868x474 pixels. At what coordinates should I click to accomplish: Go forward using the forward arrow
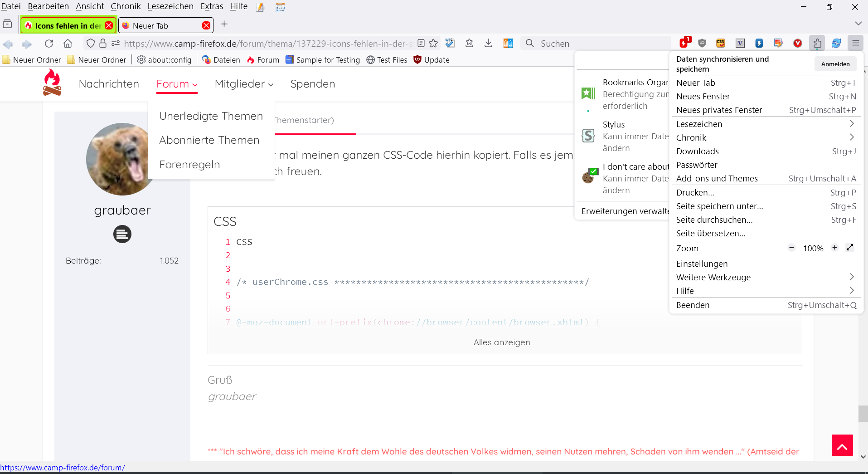coord(27,44)
